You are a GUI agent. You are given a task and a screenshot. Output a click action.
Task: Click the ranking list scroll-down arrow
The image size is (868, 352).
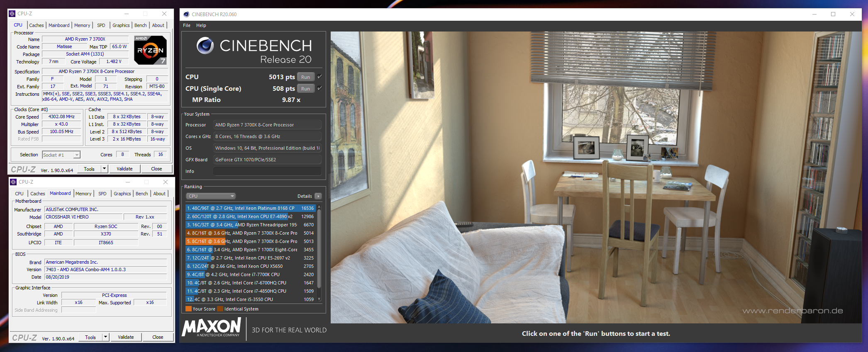319,299
